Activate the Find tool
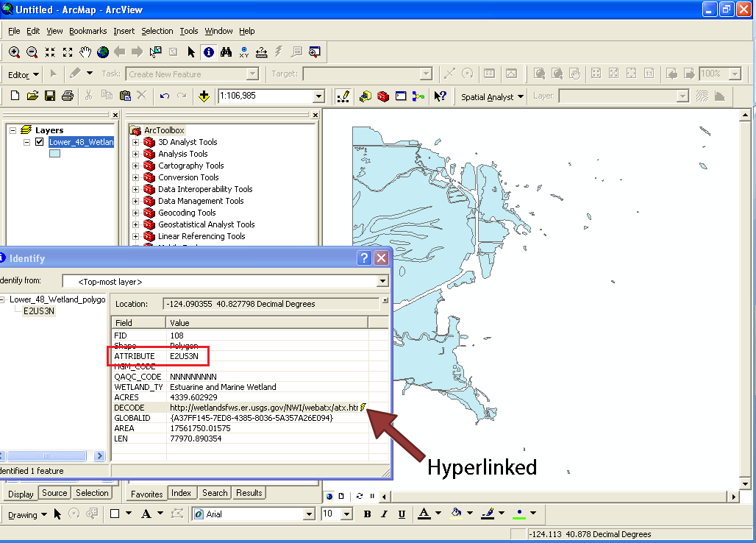This screenshot has height=543, width=756. pyautogui.click(x=227, y=52)
